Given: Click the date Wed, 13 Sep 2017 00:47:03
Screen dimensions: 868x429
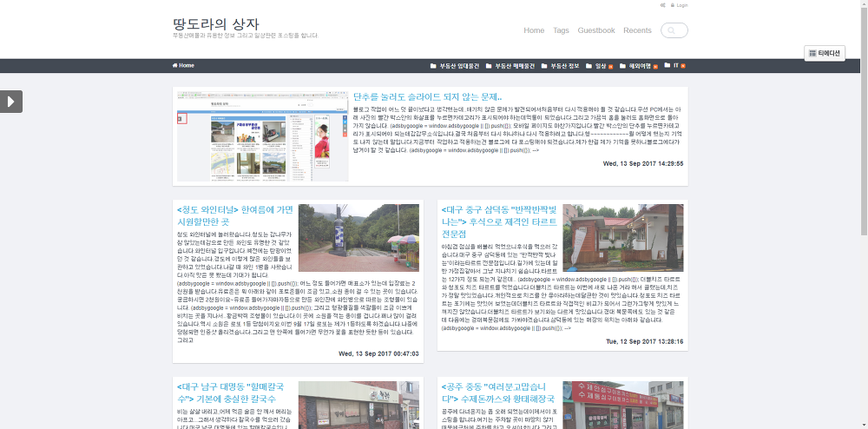Looking at the screenshot, I should [378, 353].
